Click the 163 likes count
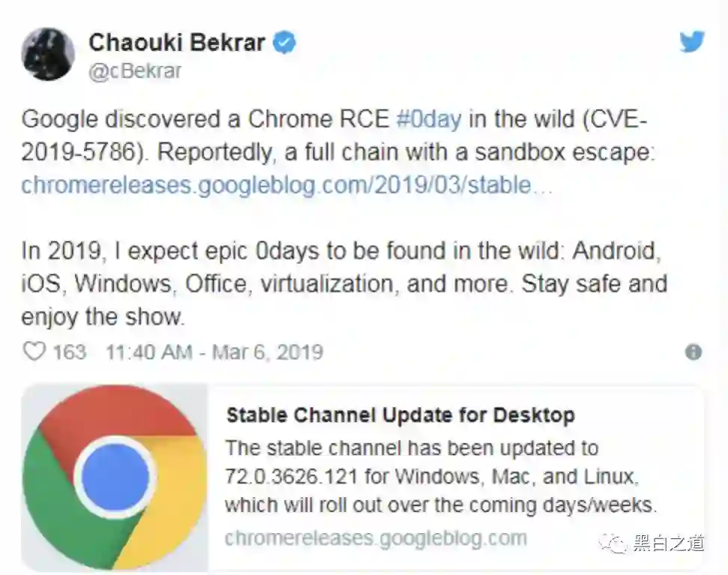Image resolution: width=728 pixels, height=575 pixels. pos(69,352)
